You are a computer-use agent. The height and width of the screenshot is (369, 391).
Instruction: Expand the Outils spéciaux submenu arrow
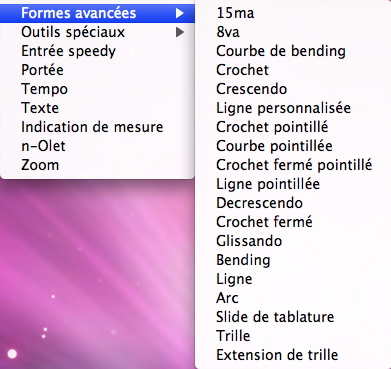click(180, 32)
